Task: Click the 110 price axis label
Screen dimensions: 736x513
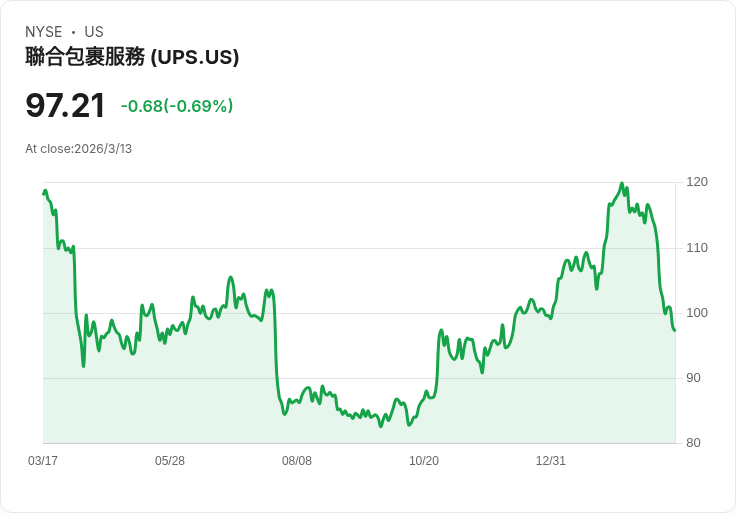Action: (697, 248)
